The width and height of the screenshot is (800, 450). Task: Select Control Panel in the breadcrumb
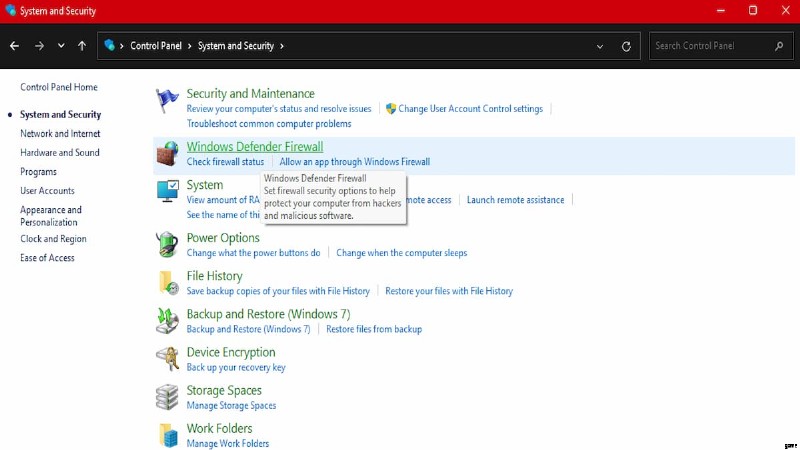click(156, 46)
